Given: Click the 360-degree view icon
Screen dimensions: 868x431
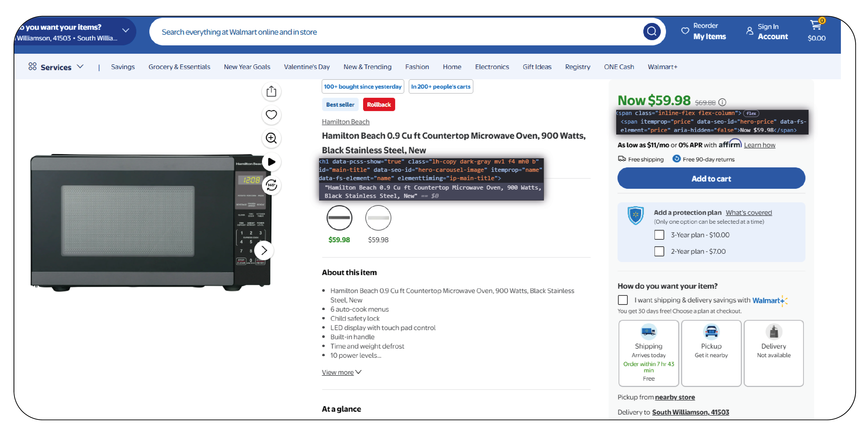Looking at the screenshot, I should click(271, 185).
